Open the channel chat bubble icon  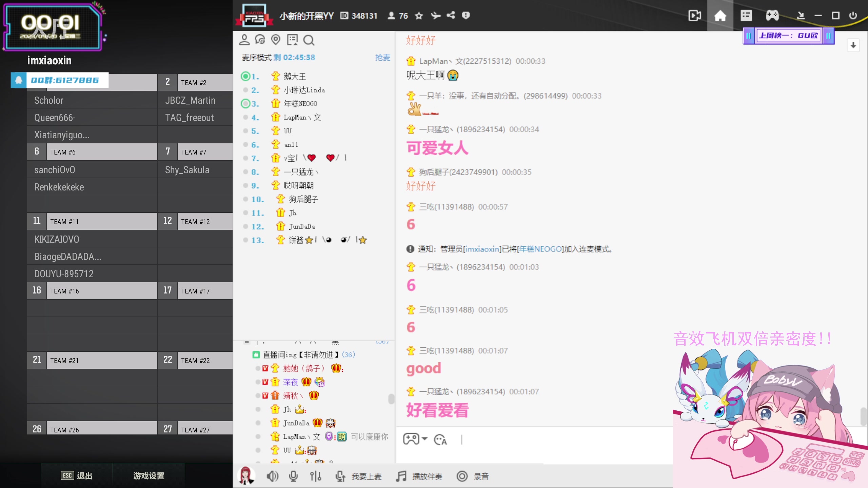tap(260, 40)
